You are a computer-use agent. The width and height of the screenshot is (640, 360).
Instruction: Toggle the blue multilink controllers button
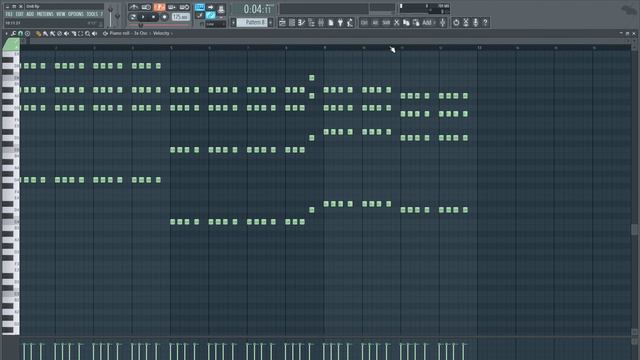pyautogui.click(x=210, y=16)
